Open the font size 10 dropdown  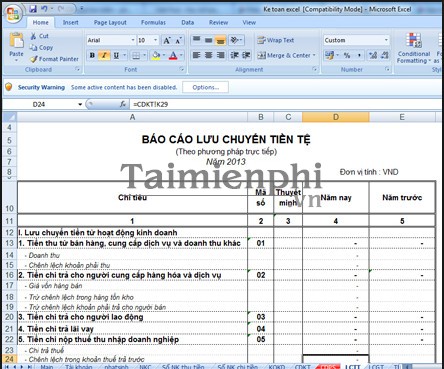156,40
